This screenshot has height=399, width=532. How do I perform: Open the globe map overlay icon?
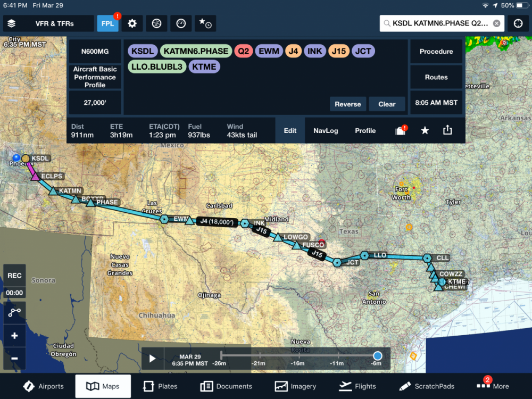156,23
